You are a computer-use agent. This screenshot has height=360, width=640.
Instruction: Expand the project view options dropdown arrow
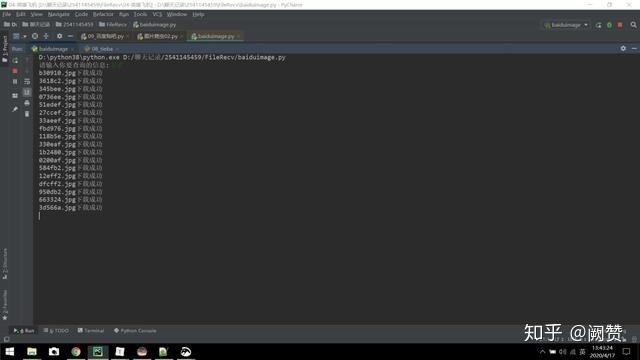(24, 36)
